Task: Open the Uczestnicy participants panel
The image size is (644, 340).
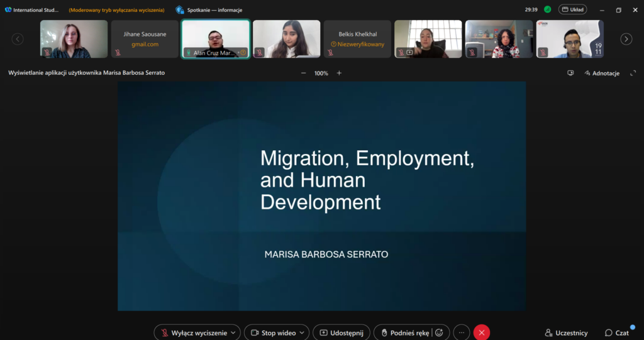Action: click(566, 332)
